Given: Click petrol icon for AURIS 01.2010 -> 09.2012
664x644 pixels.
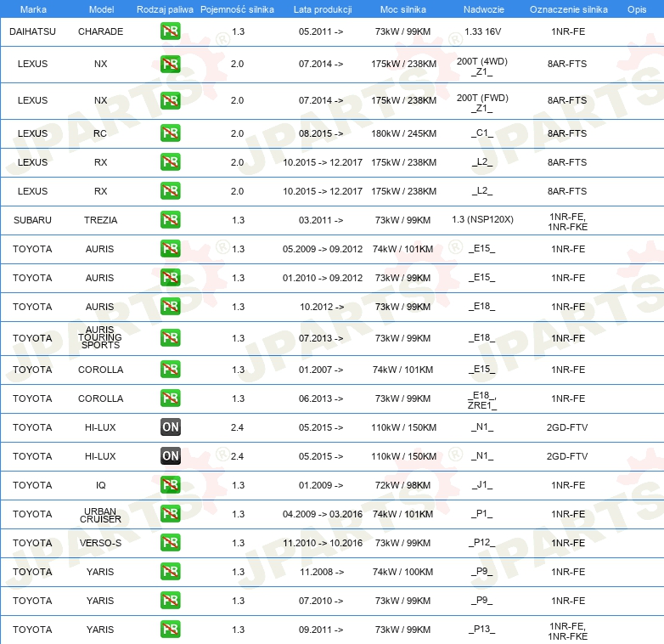Looking at the screenshot, I should point(170,278).
